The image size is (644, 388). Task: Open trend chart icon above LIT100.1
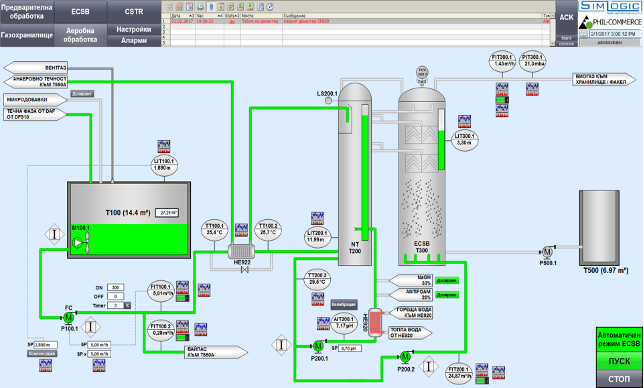(164, 146)
